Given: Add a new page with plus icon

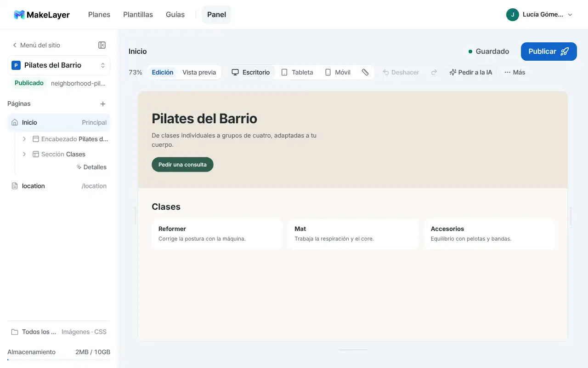Looking at the screenshot, I should click(103, 104).
